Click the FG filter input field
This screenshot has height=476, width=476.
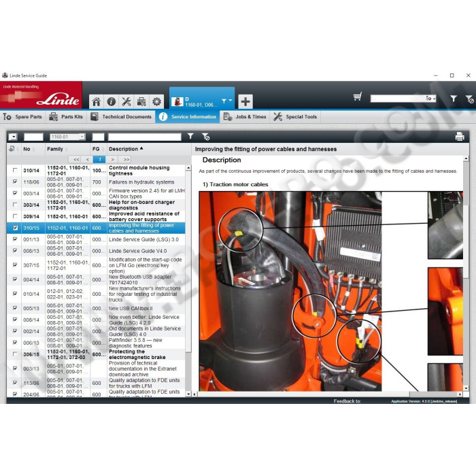98,137
